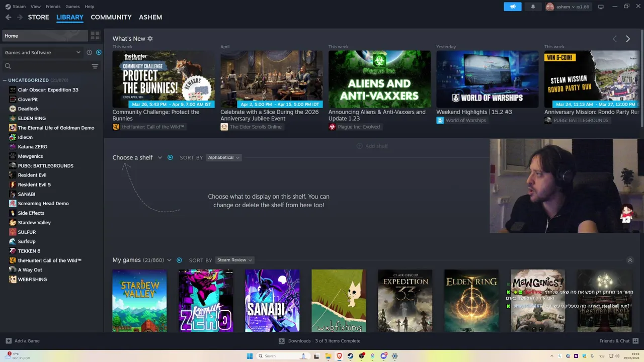Open Friends & Chat button text
Image resolution: width=644 pixels, height=362 pixels.
click(x=614, y=341)
